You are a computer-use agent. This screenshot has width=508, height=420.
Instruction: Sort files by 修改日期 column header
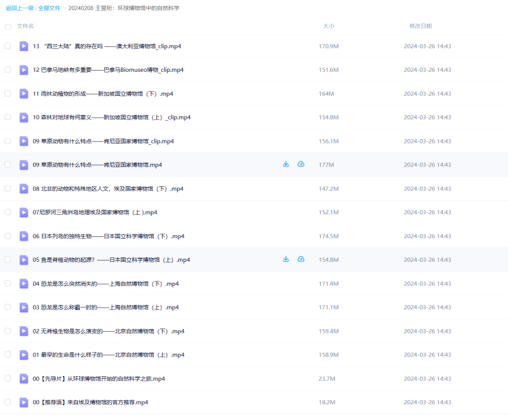[x=420, y=26]
